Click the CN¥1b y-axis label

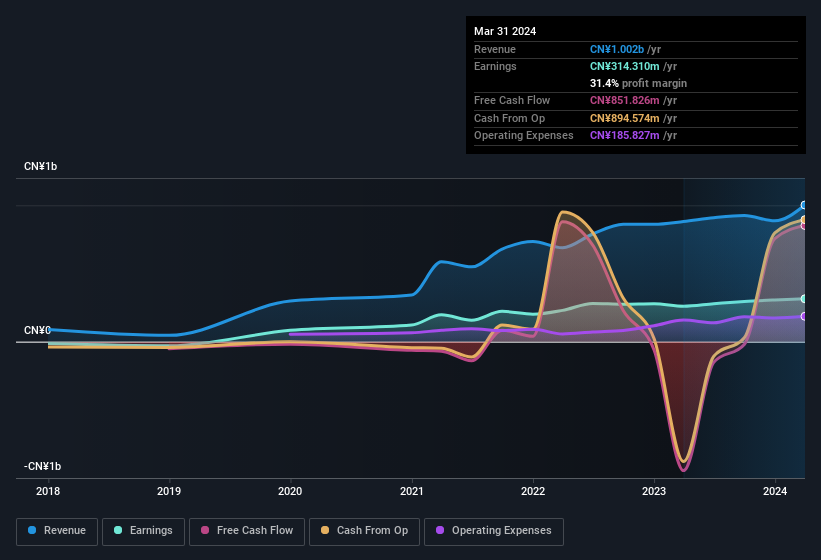click(40, 166)
